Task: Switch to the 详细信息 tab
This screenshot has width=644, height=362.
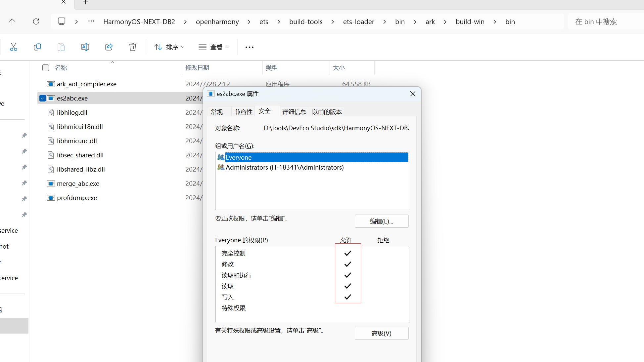Action: tap(294, 112)
